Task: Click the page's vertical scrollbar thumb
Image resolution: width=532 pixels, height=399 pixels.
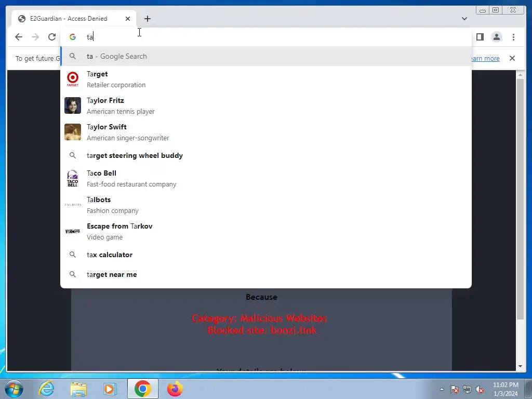Action: pyautogui.click(x=521, y=199)
